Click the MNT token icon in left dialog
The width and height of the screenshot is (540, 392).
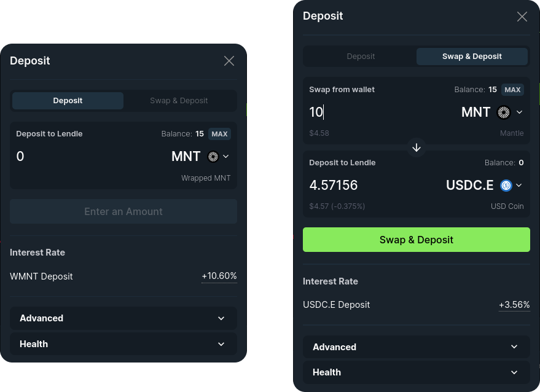tap(213, 157)
